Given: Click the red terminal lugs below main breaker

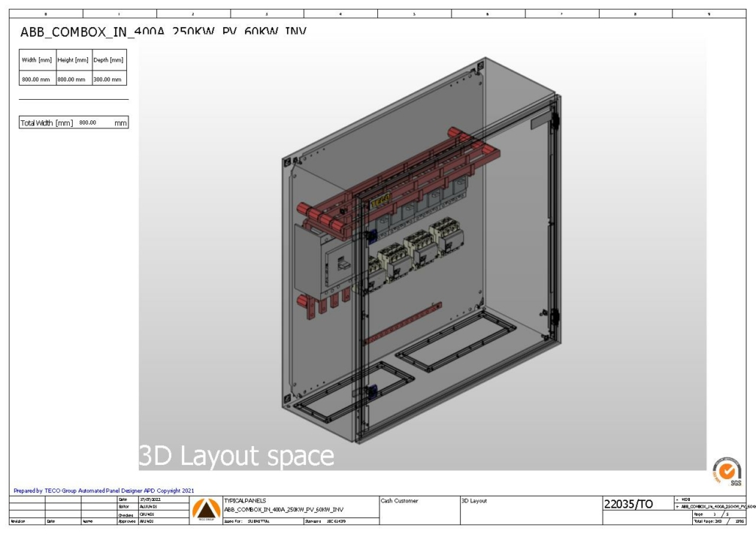Looking at the screenshot, I should [318, 307].
